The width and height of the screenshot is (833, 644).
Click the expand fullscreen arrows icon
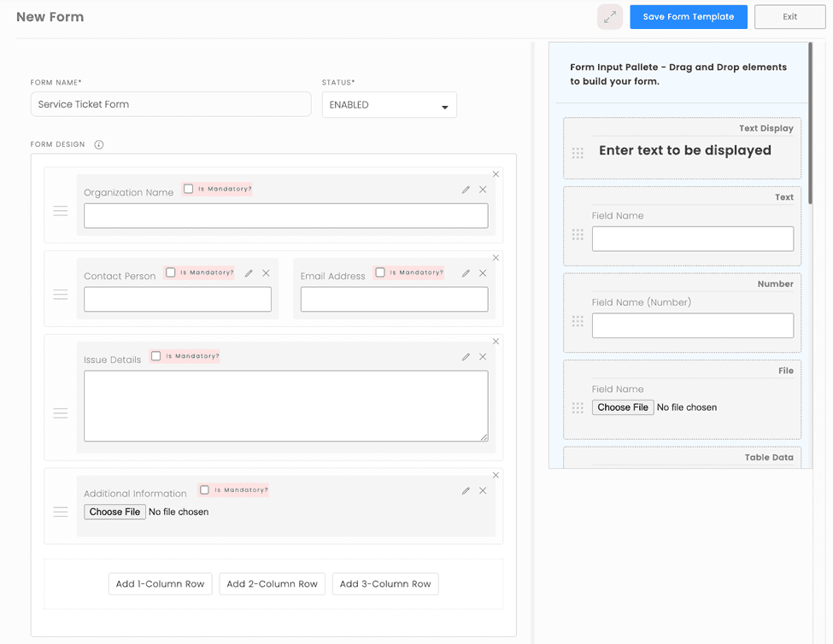tap(609, 17)
